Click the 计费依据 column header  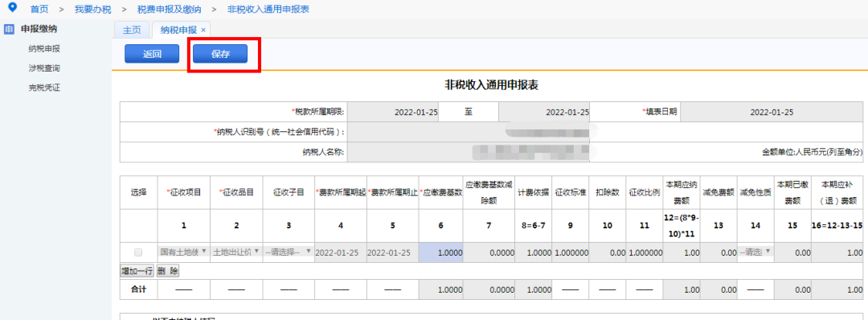534,193
